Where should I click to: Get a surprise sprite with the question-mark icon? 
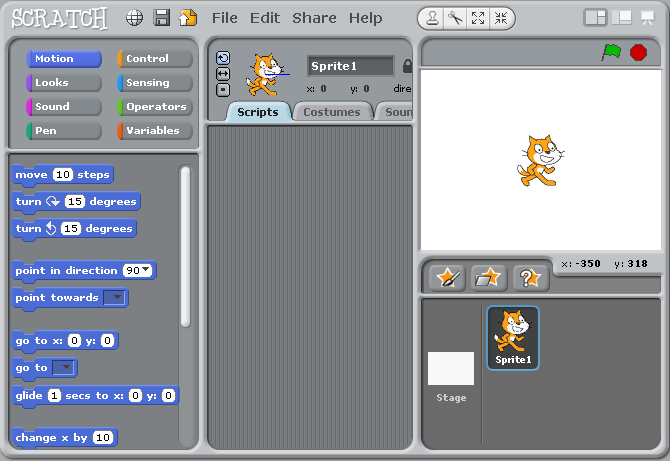[531, 277]
